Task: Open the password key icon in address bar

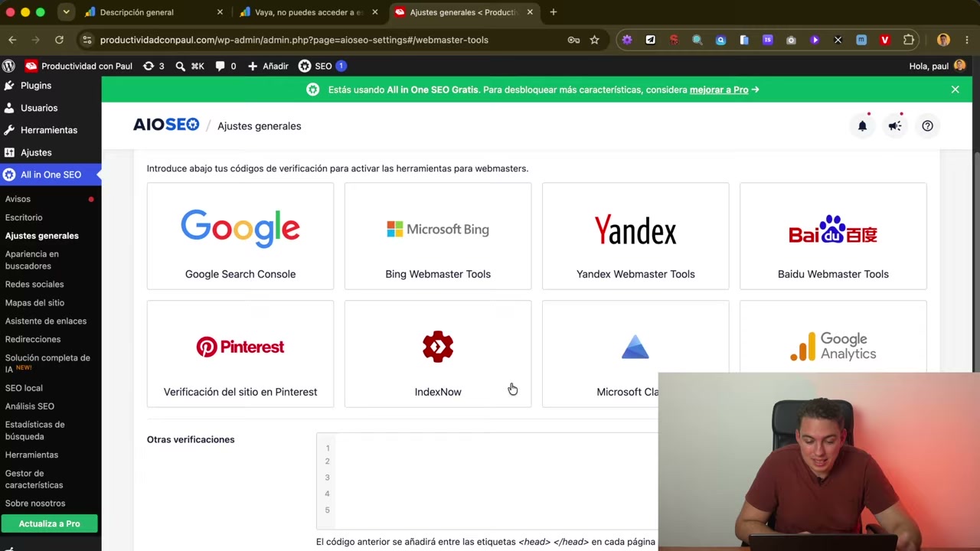Action: [573, 40]
